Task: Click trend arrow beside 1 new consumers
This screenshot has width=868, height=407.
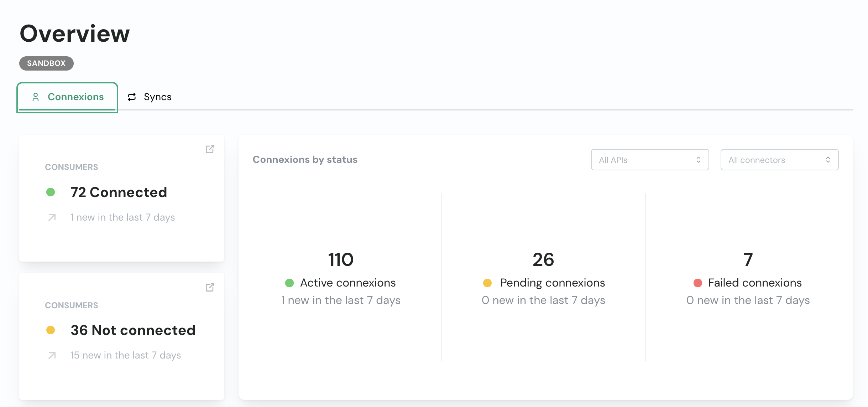Action: (52, 217)
